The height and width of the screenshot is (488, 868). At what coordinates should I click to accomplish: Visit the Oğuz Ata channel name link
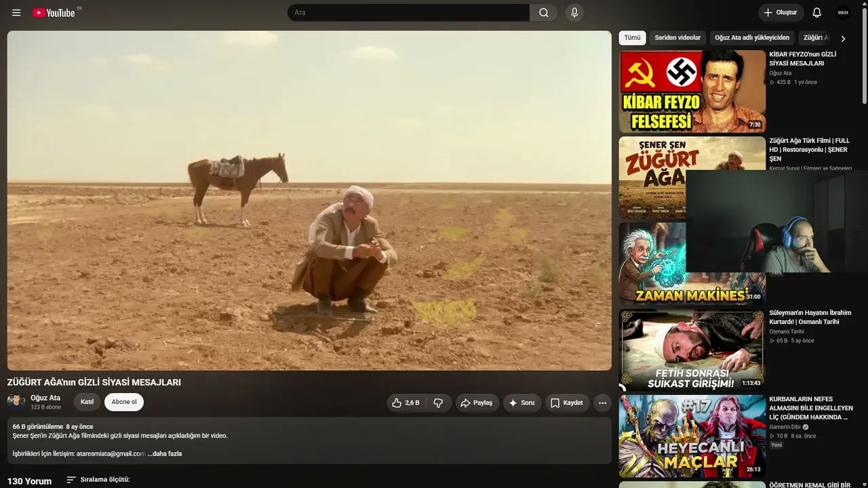pyautogui.click(x=45, y=398)
